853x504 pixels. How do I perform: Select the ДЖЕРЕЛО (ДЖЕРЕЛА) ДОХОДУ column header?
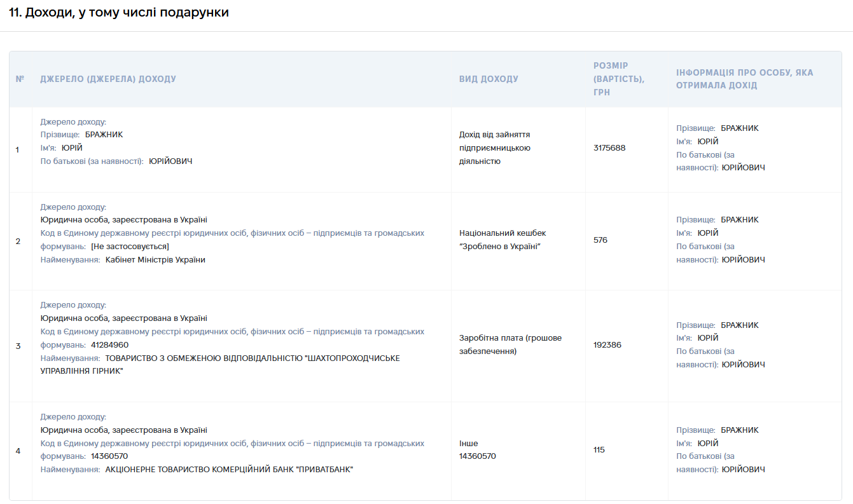[108, 79]
